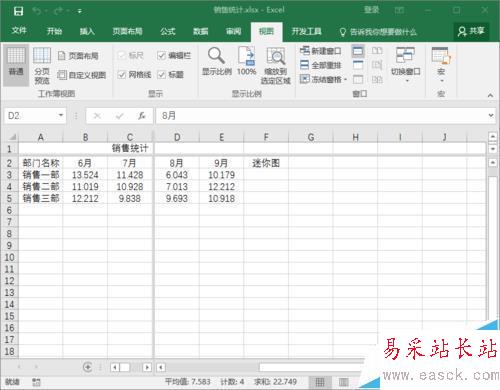This screenshot has width=500, height=390.
Task: Set zoom to 100% icon
Action: [247, 62]
